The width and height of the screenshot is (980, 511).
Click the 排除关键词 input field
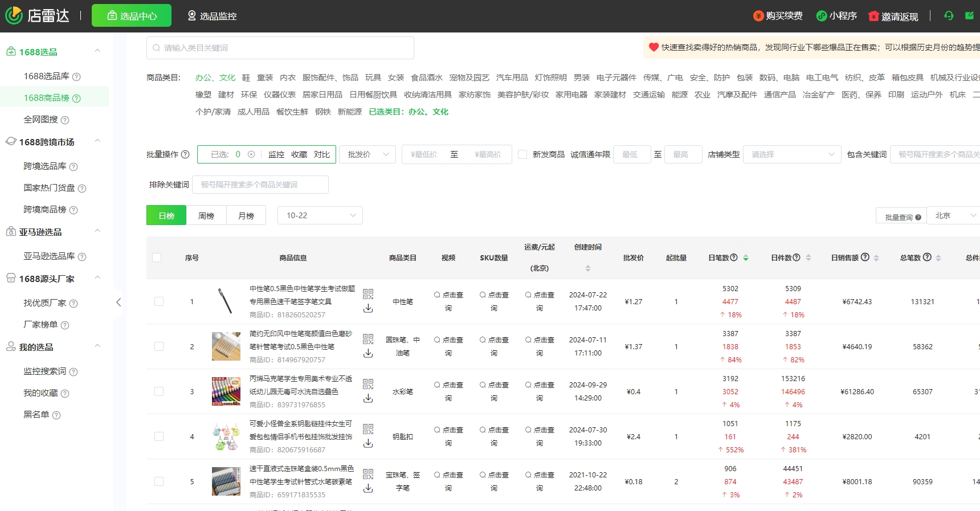click(x=260, y=185)
